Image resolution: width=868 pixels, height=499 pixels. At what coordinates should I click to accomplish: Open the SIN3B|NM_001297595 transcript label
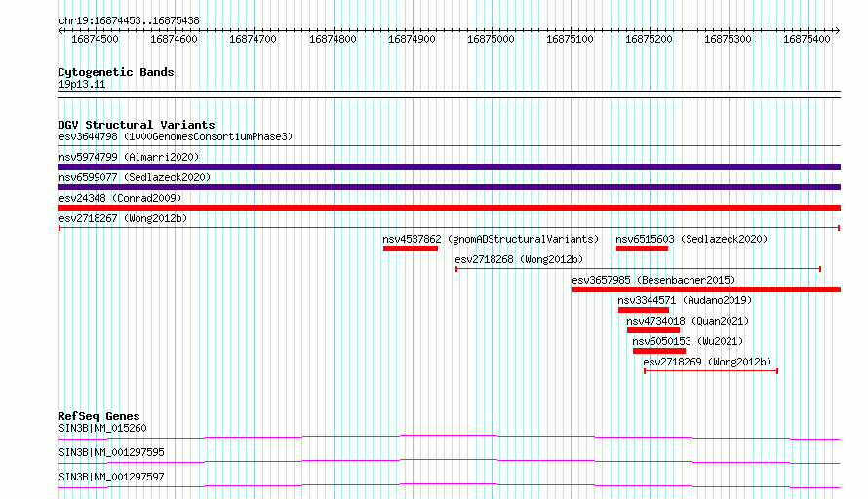[x=111, y=452]
